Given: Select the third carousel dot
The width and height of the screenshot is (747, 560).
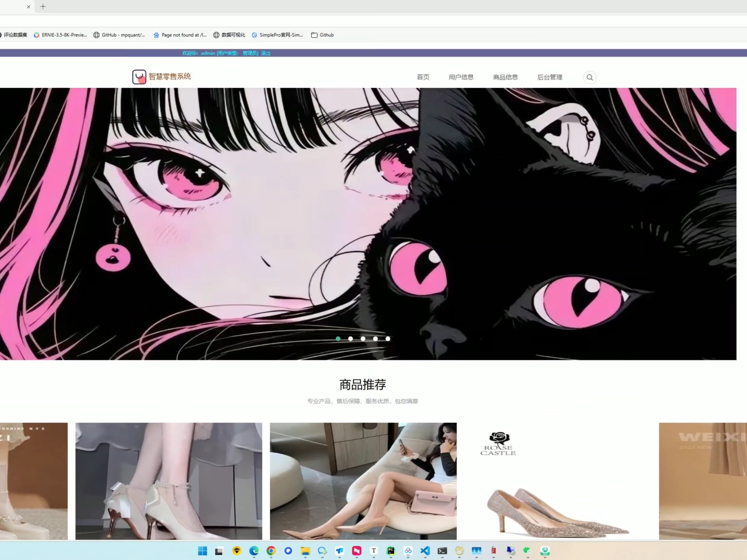Looking at the screenshot, I should 363,339.
